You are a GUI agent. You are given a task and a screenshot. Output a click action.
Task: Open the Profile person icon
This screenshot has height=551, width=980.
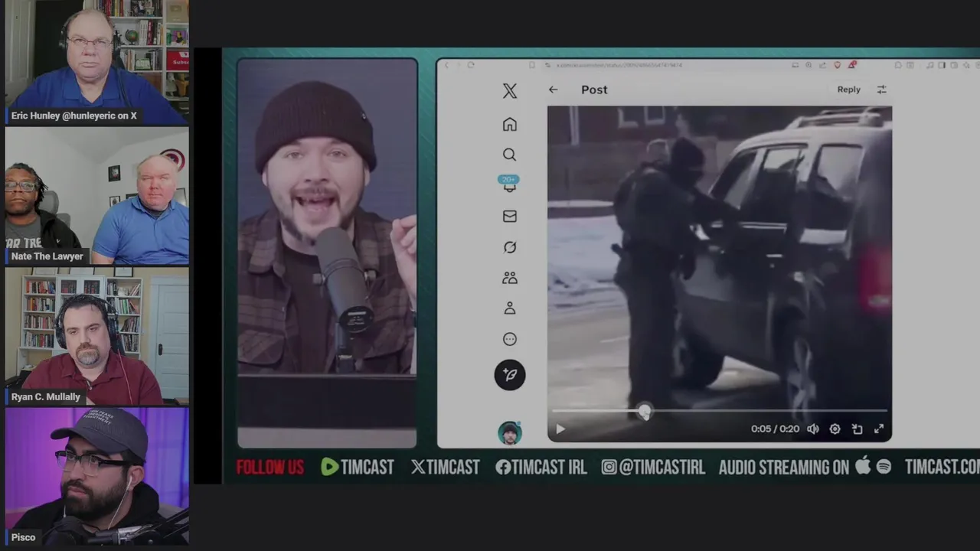coord(510,308)
